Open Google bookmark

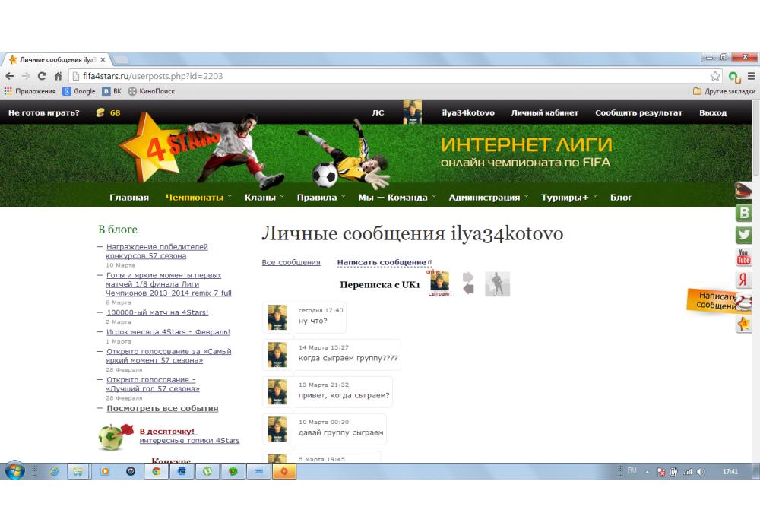(x=79, y=91)
